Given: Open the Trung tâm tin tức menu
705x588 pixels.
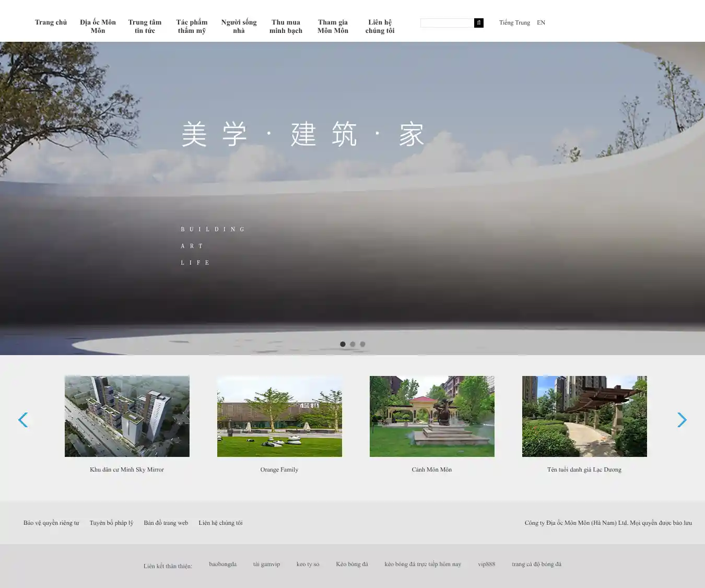Looking at the screenshot, I should pyautogui.click(x=145, y=27).
